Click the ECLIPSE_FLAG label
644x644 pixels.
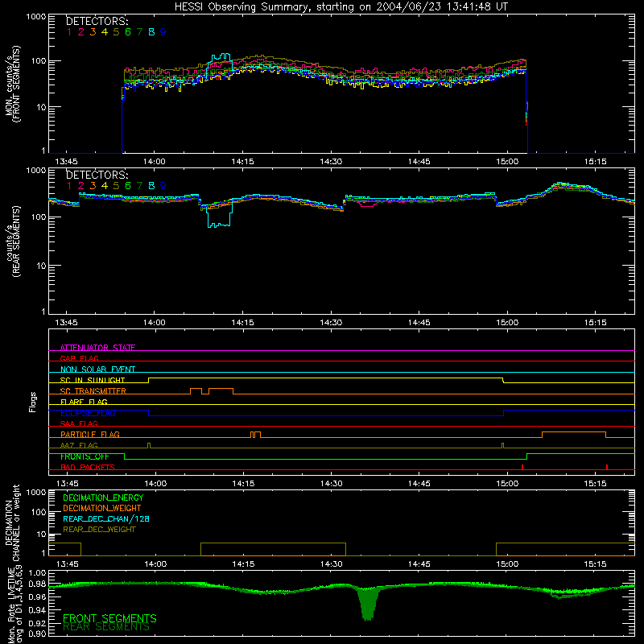(88, 413)
